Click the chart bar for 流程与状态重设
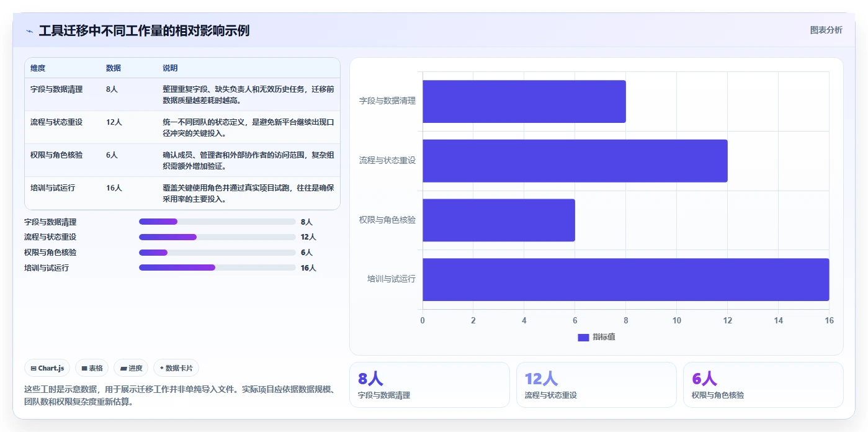The height and width of the screenshot is (432, 868). [x=575, y=161]
